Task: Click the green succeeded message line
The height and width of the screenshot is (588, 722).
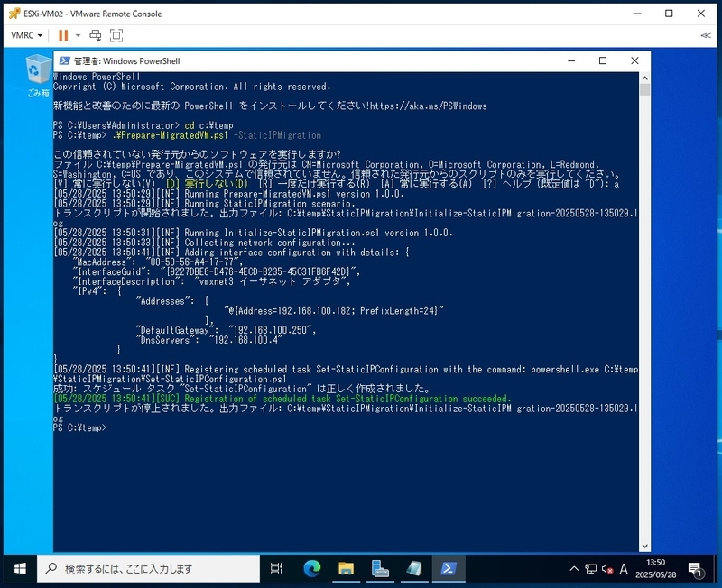Action: [282, 399]
